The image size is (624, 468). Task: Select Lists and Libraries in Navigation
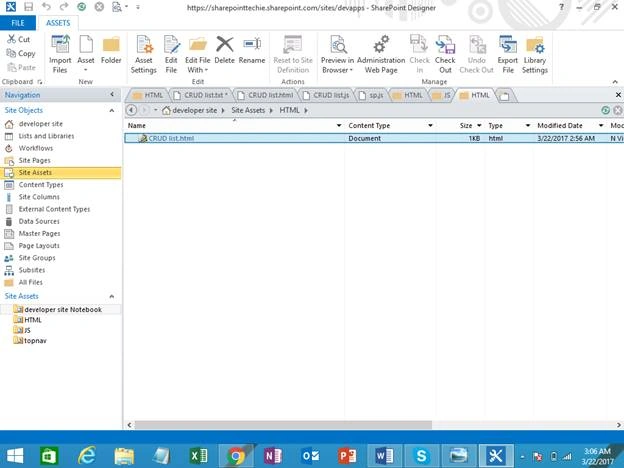[x=46, y=136]
